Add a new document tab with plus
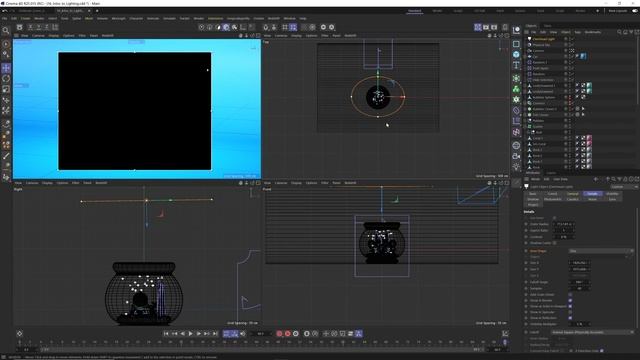 click(97, 11)
